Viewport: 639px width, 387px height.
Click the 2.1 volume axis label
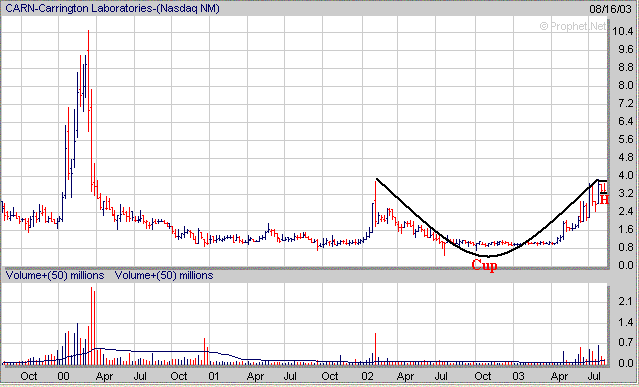[x=626, y=301]
